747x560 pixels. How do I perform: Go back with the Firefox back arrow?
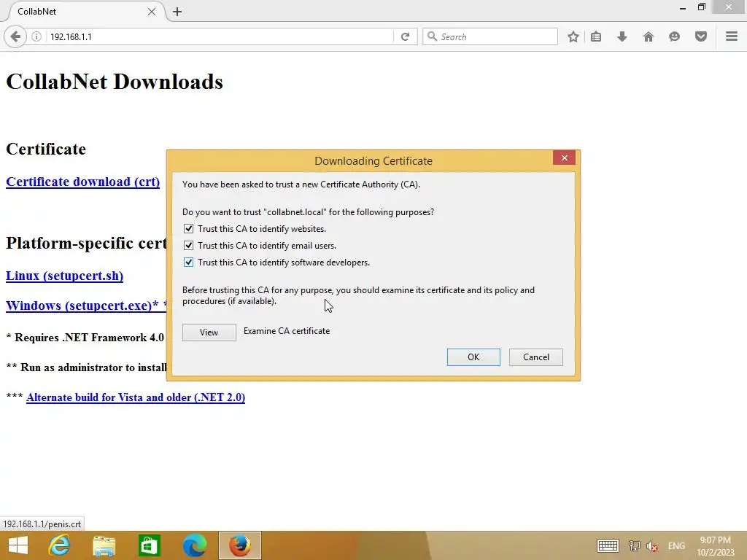click(15, 36)
